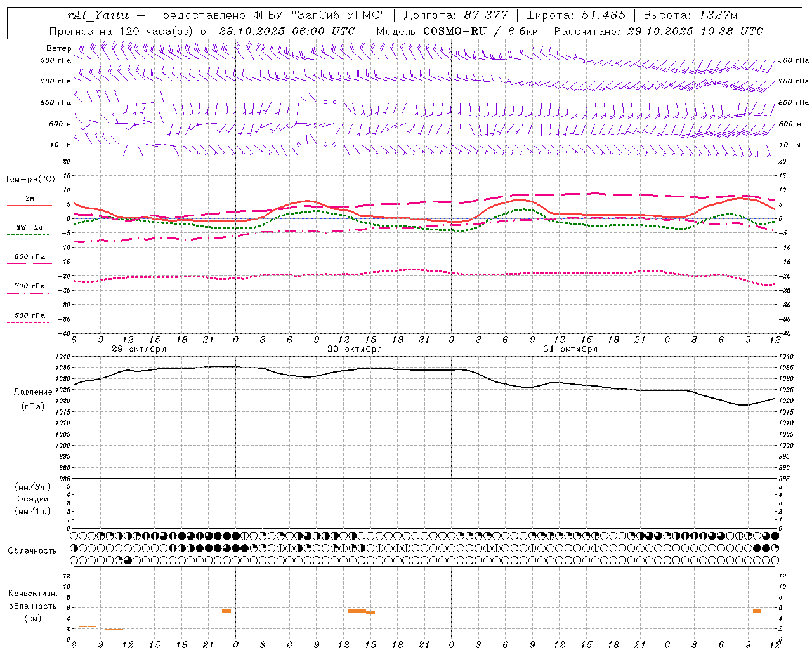The image size is (812, 650).
Task: Click the provider text ФГБУ "ЗапСиб УГМС"
Action: (318, 15)
